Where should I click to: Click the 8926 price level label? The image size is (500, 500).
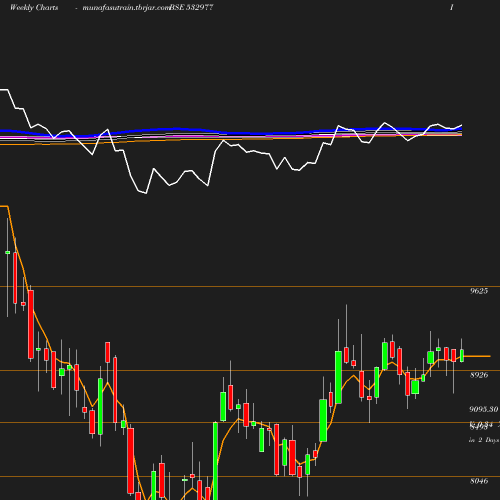click(x=479, y=375)
